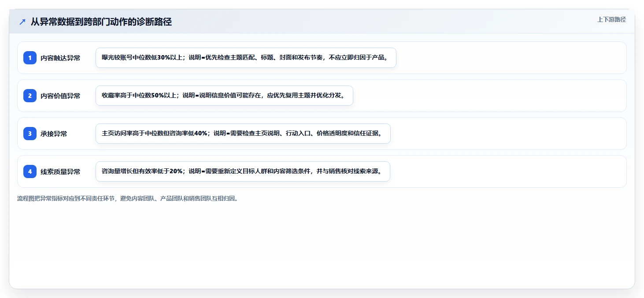The height and width of the screenshot is (298, 644).
Task: Open the description box starting 咨询量增长但有效率低于20%
Action: [243, 171]
